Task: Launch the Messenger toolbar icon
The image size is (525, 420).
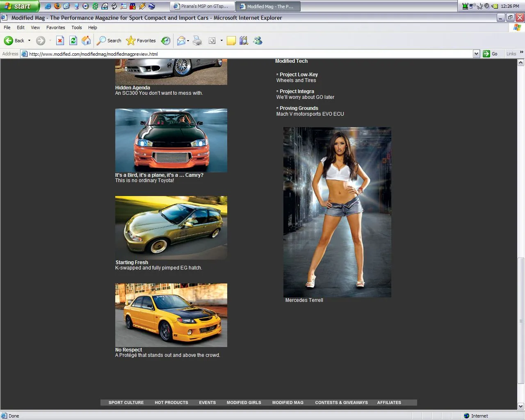Action: (x=258, y=41)
